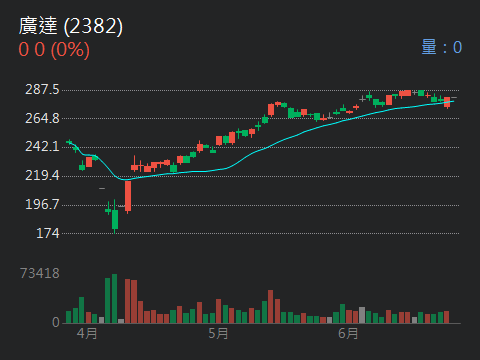This screenshot has width=480, height=360.
Task: Click the 219.4 price axis label
Action: click(42, 175)
